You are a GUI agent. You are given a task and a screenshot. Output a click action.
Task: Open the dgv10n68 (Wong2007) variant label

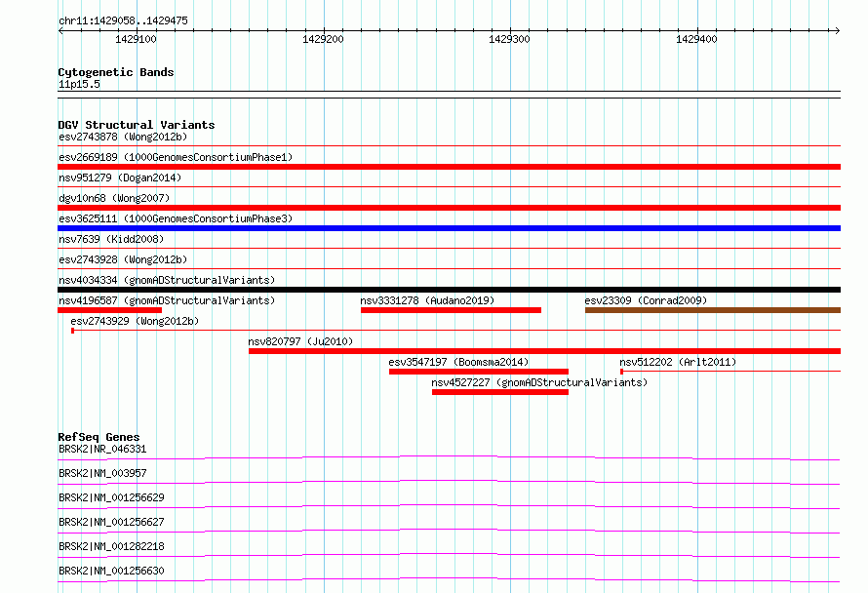tap(114, 198)
